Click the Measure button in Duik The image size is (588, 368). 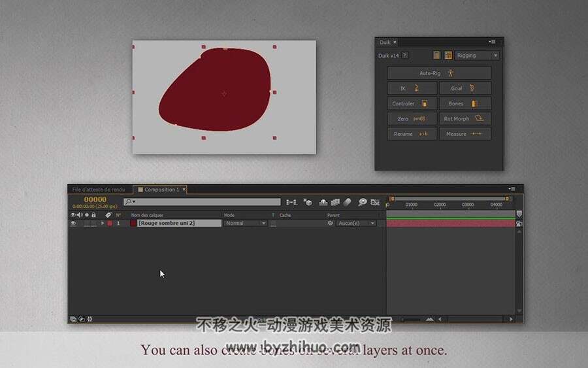[x=465, y=134]
